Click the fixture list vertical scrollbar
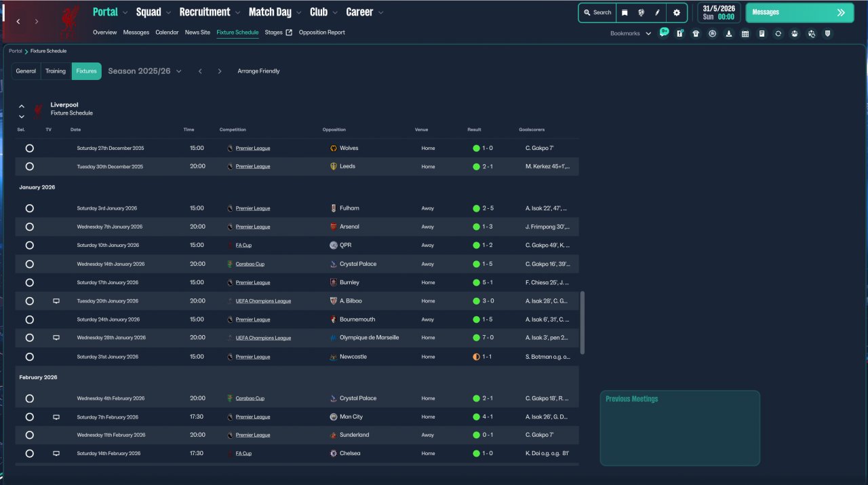Screen dimensions: 868x485 click(x=583, y=322)
